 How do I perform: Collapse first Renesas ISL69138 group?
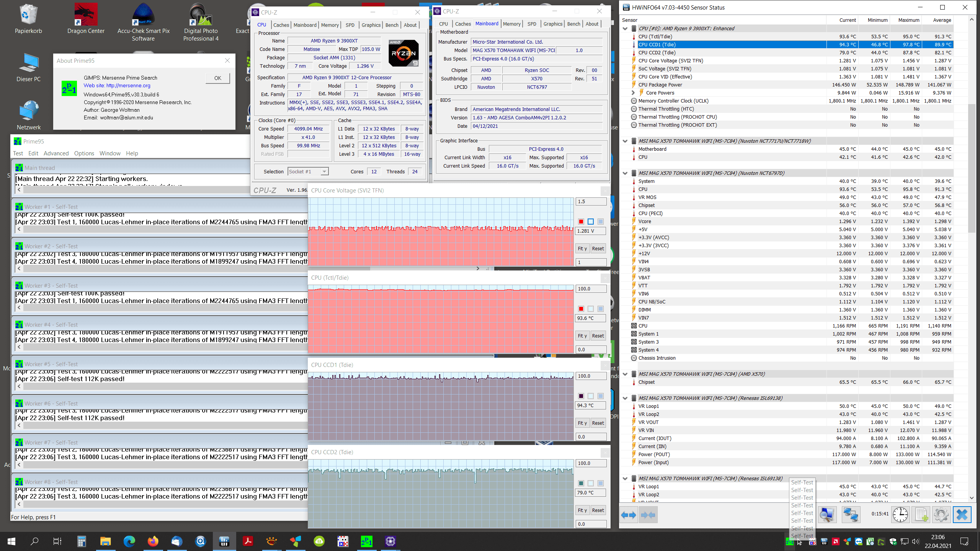(625, 398)
